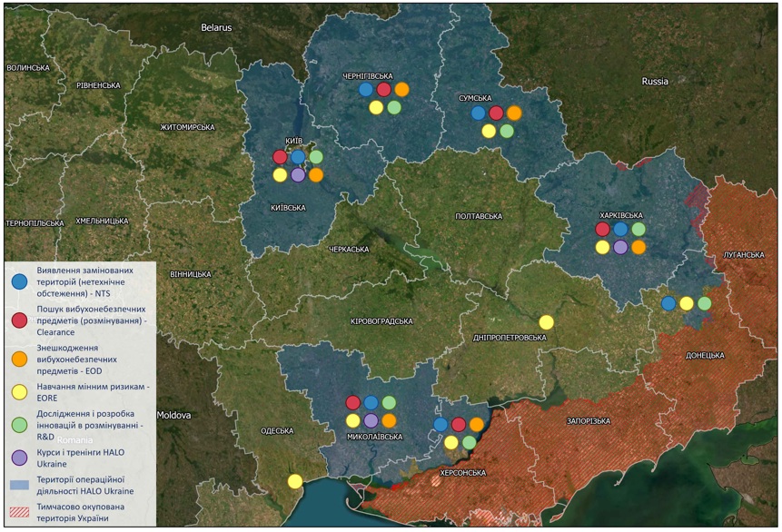Click the blue NTS legend circle
Viewport: 782px width, 532px height.
[19, 282]
